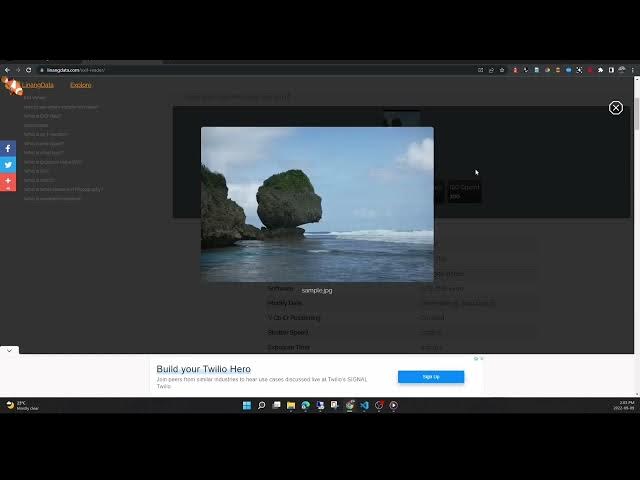Switch to Chrome on the taskbar
Screen dimensions: 640x480
pyautogui.click(x=350, y=405)
